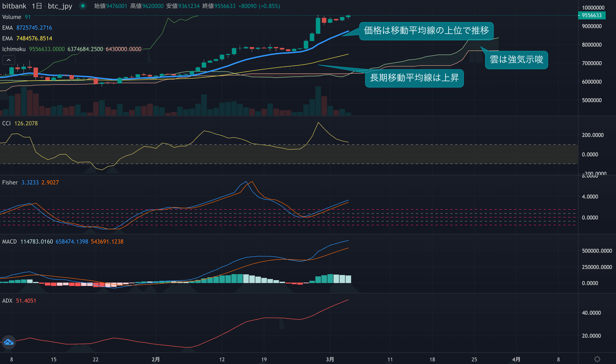
Task: Click the 10000000 price scale label
Action: click(593, 8)
